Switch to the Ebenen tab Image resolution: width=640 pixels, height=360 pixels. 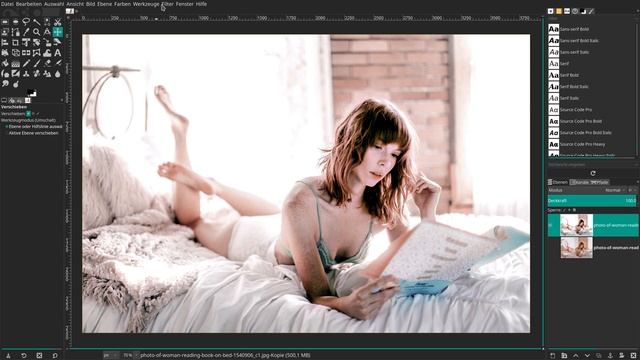pyautogui.click(x=558, y=182)
